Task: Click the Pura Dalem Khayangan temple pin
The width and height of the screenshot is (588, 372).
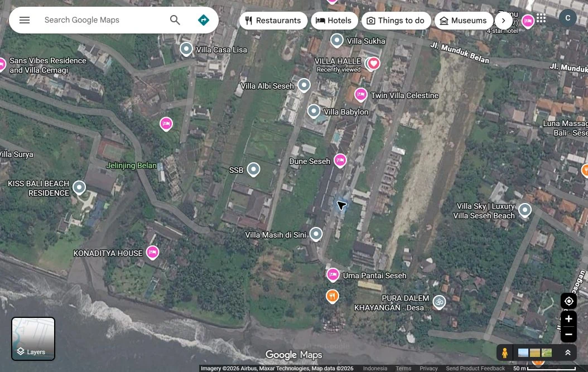Action: click(439, 302)
